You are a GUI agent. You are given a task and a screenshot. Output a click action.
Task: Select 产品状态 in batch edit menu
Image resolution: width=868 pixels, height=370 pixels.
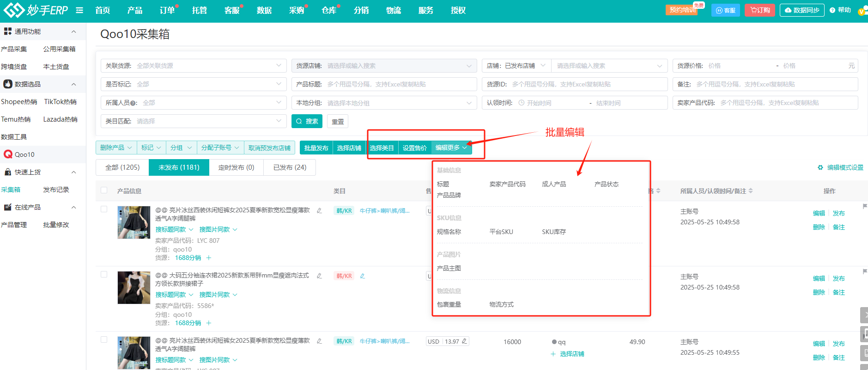(x=606, y=184)
